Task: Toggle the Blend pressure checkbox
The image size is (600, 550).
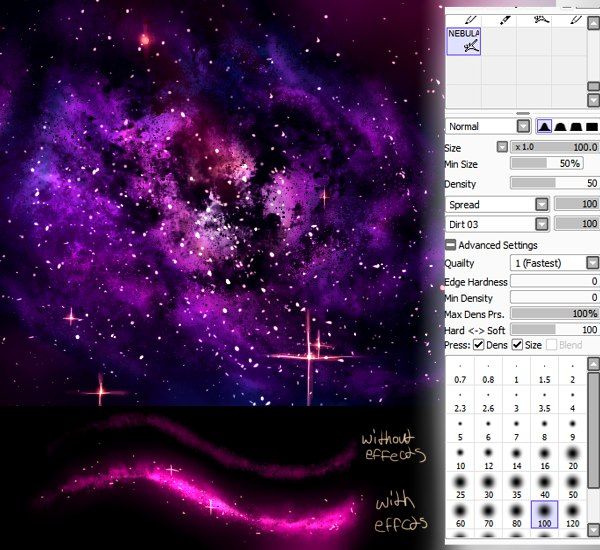Action: coord(551,345)
